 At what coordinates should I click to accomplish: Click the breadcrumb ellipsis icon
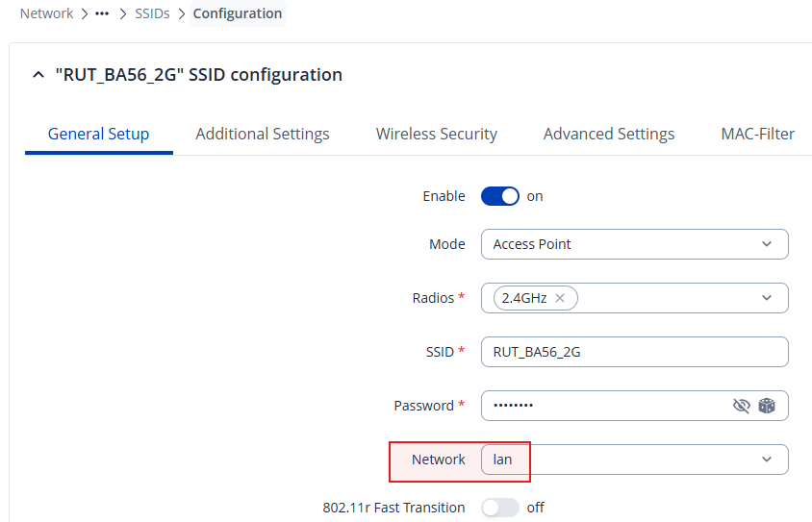tap(102, 13)
